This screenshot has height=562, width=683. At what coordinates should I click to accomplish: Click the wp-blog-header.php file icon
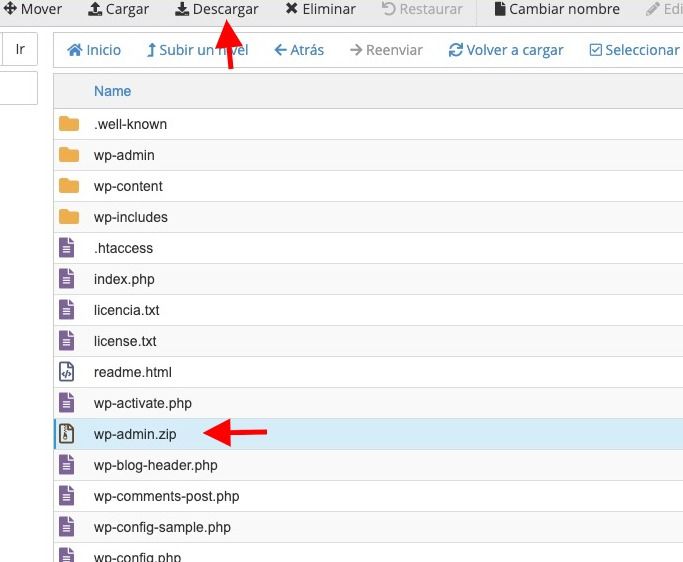click(x=67, y=465)
